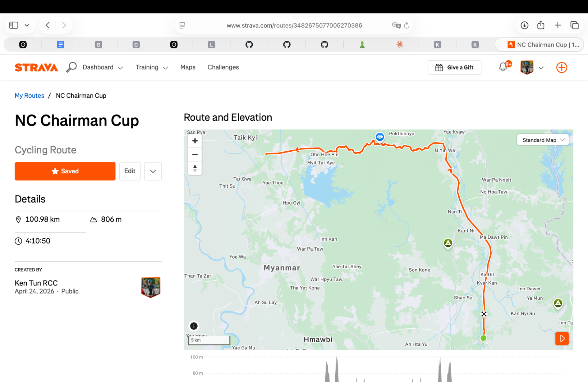Click the Ken Tun RCC creator name

click(x=36, y=283)
